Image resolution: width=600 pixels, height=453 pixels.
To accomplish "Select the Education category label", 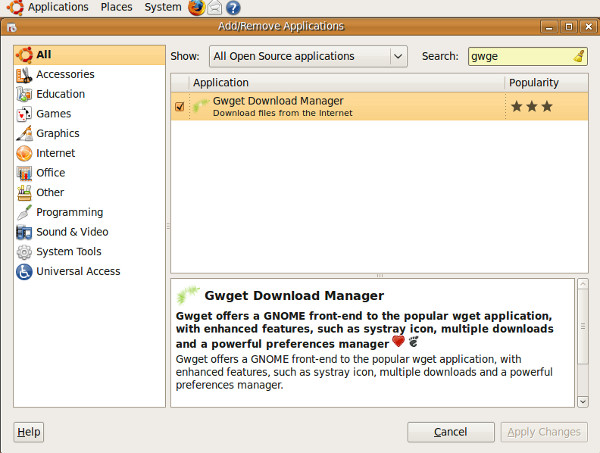I will (x=60, y=94).
